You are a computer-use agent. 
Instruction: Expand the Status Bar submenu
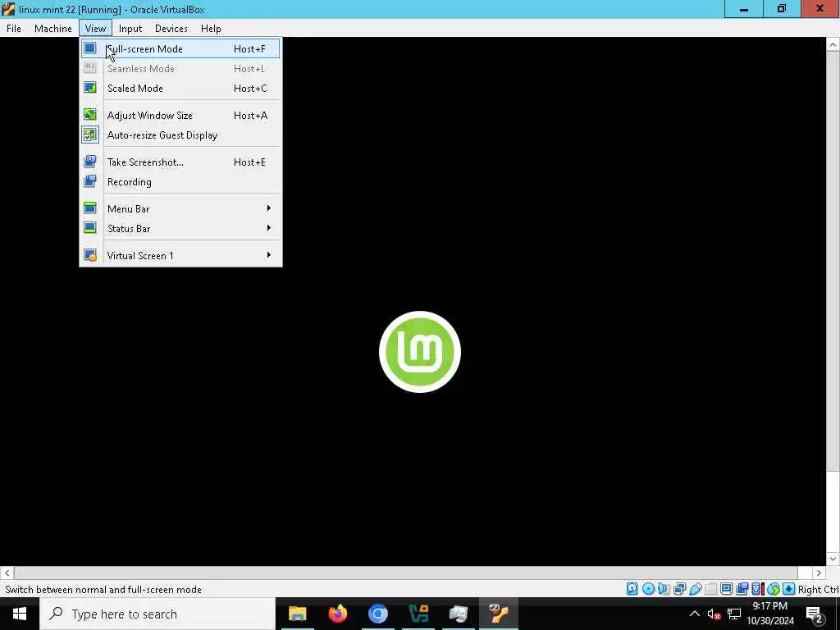180,228
